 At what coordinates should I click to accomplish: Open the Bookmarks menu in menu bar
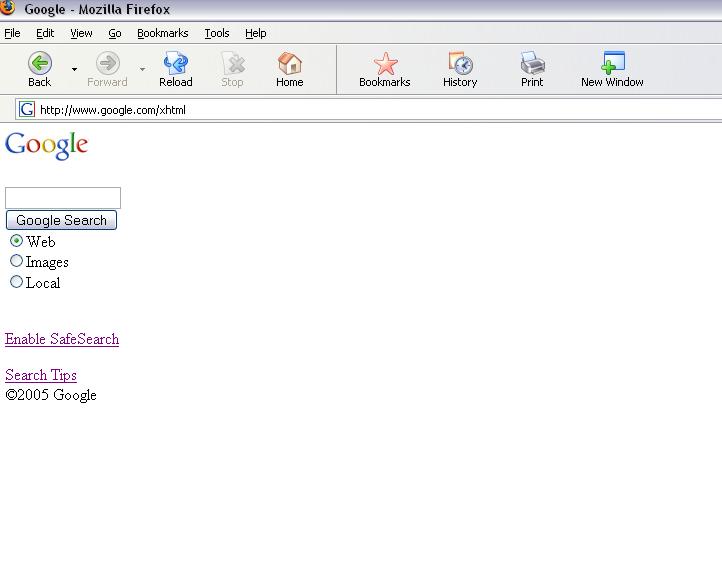[x=162, y=33]
